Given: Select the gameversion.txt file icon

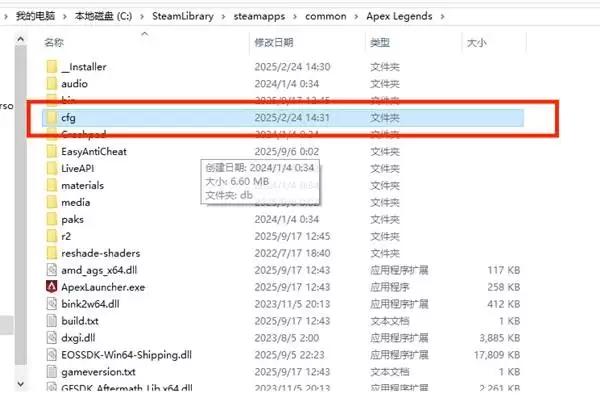Looking at the screenshot, I should (x=52, y=372).
